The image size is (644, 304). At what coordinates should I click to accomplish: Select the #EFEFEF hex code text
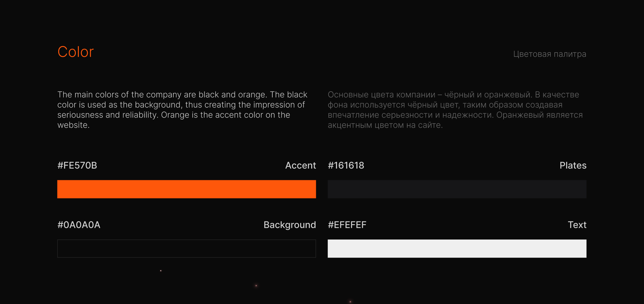tap(347, 225)
